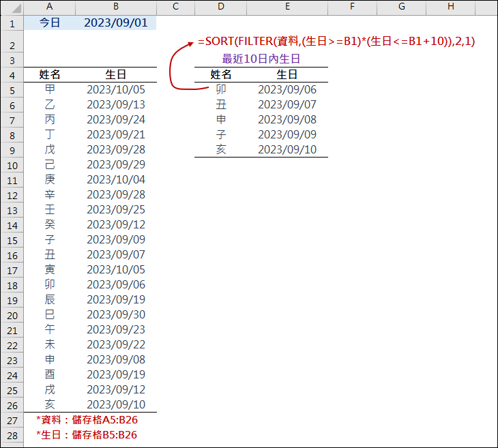Click the 最近10日內生日 heading
The image size is (498, 448).
261,59
